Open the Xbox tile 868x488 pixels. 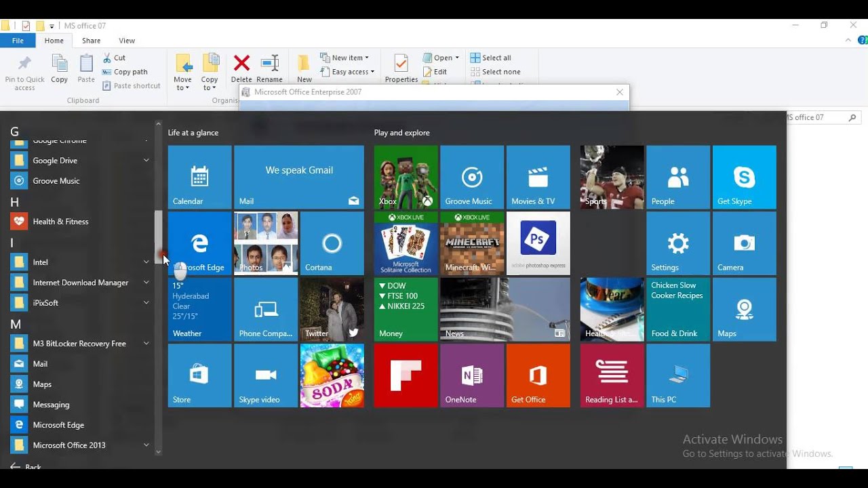406,177
